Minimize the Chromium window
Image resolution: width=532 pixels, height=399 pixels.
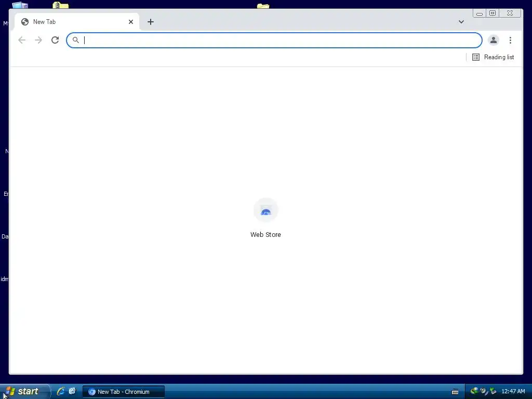pyautogui.click(x=480, y=13)
